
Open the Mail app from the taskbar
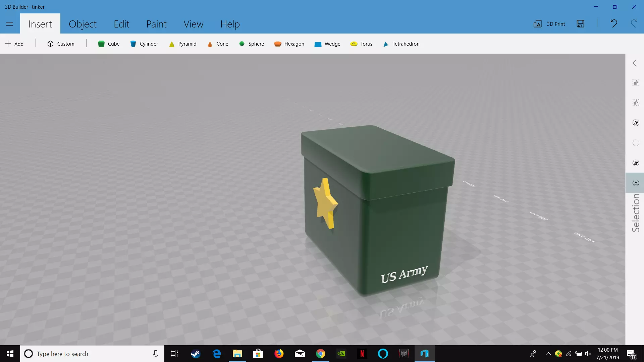300,354
